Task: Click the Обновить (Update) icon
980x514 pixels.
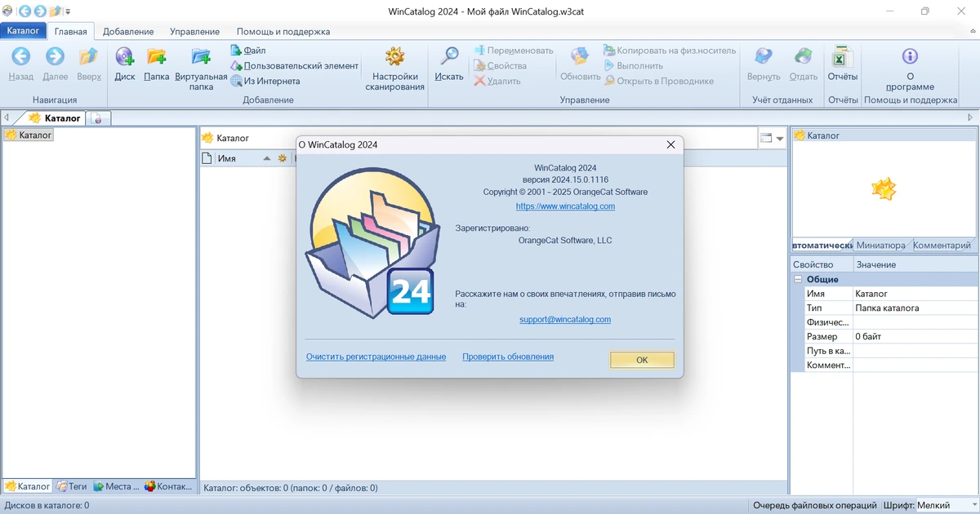Action: [x=581, y=56]
